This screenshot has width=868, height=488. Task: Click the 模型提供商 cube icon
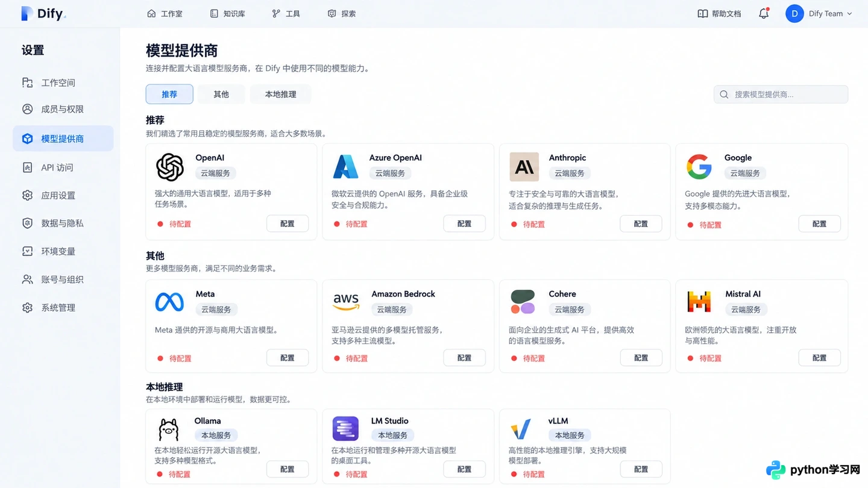27,139
